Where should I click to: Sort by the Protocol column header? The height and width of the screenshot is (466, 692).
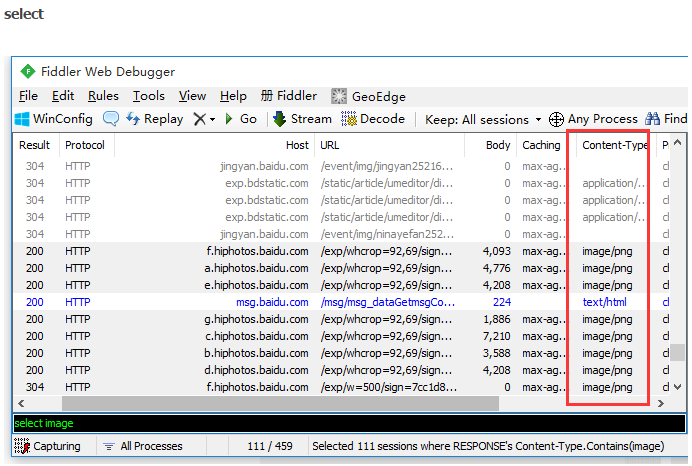(x=85, y=145)
